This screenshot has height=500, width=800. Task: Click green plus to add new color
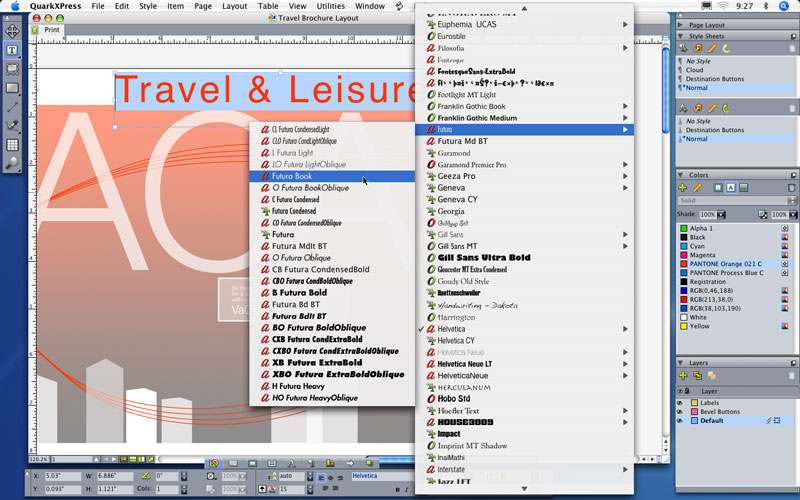[x=683, y=187]
